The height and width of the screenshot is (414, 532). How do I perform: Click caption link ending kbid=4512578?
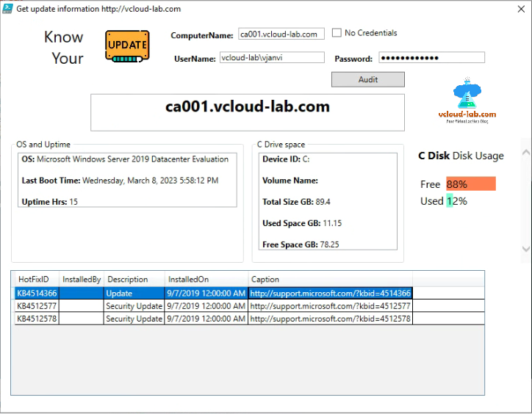(331, 319)
